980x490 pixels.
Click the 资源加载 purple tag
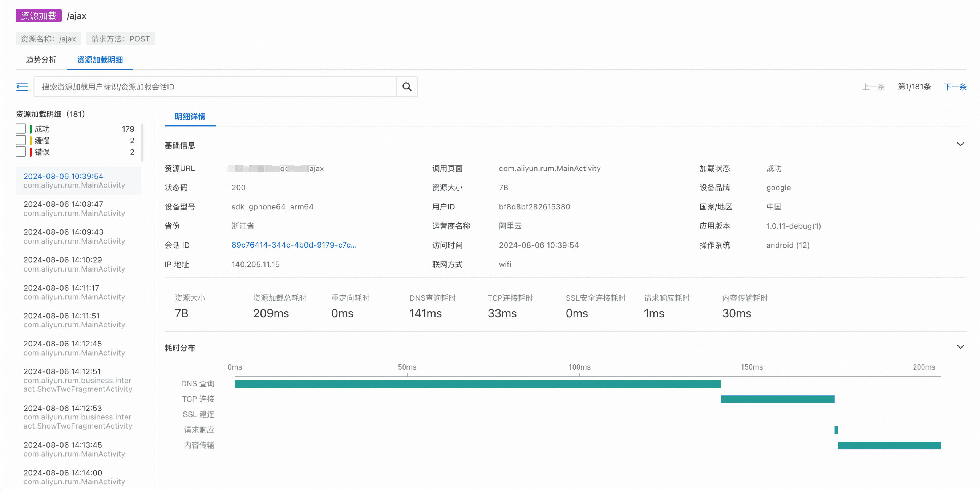click(x=39, y=16)
